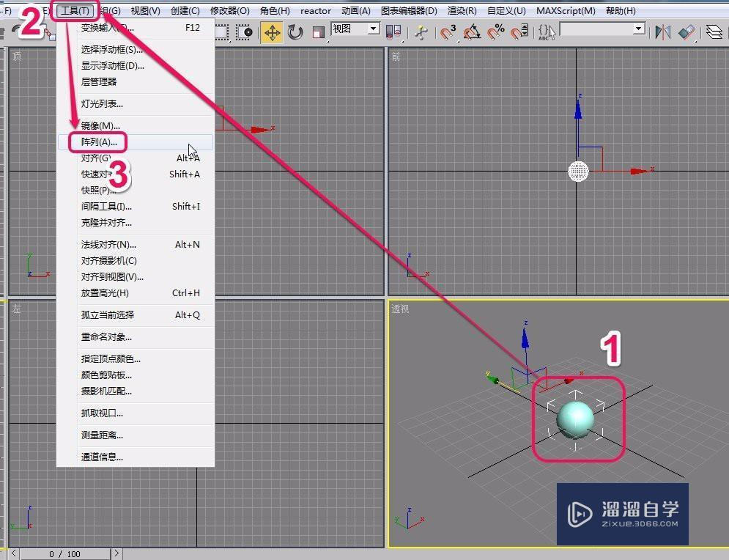Screen dimensions: 729x560
Task: Activate the Select and Move tool
Action: (272, 31)
